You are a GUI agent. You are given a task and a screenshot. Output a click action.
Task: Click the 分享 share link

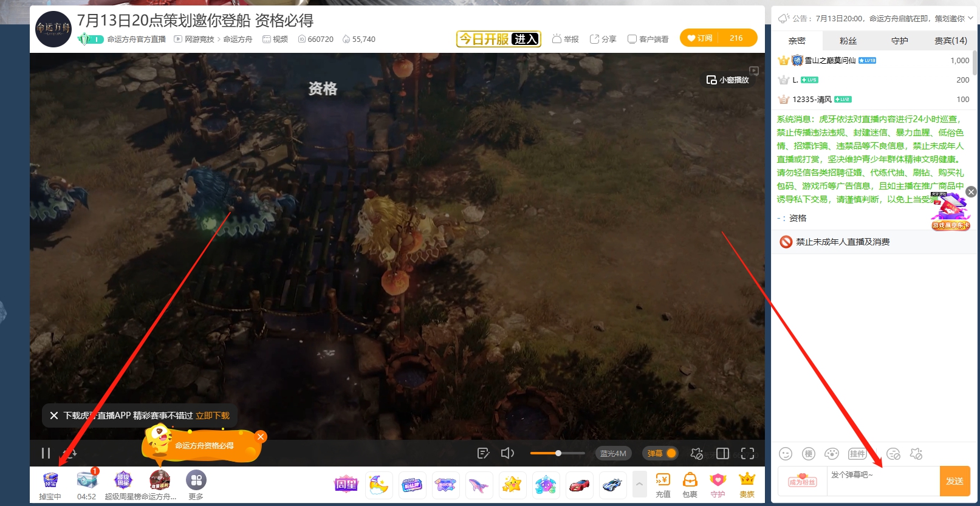[x=603, y=39]
